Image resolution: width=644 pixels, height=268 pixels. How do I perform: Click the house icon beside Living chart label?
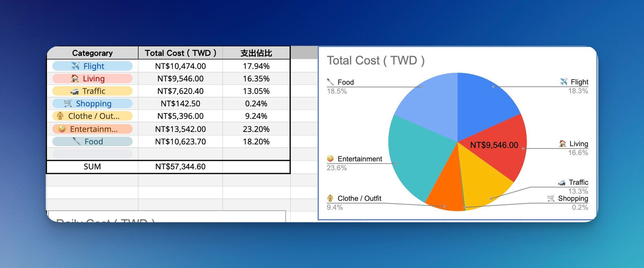[x=563, y=143]
